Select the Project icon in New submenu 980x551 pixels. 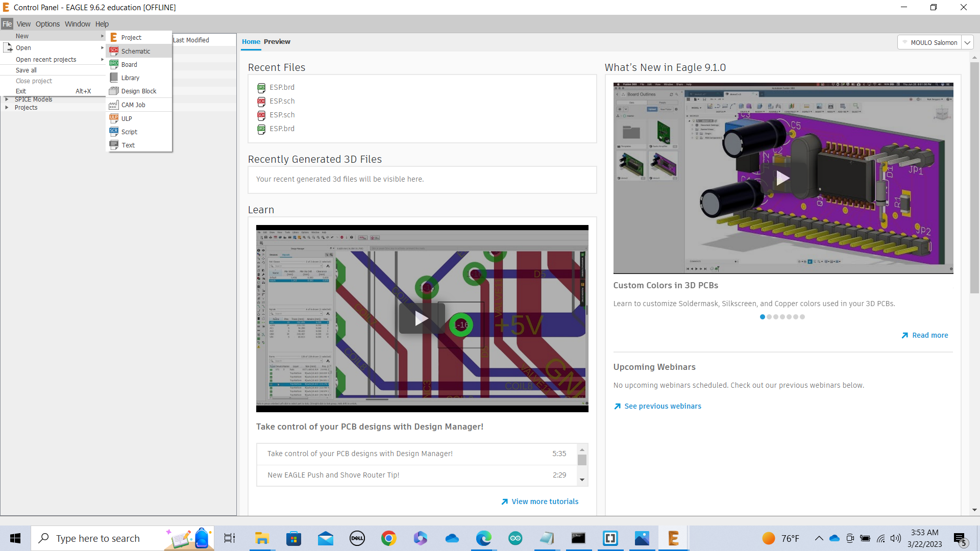(114, 37)
